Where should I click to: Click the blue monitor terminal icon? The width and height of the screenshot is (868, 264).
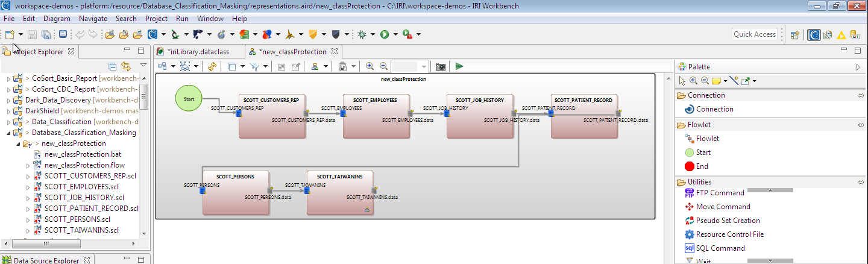click(63, 34)
